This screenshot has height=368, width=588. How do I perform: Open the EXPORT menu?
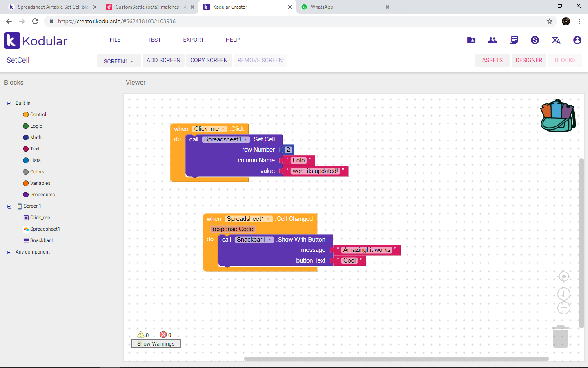tap(194, 40)
